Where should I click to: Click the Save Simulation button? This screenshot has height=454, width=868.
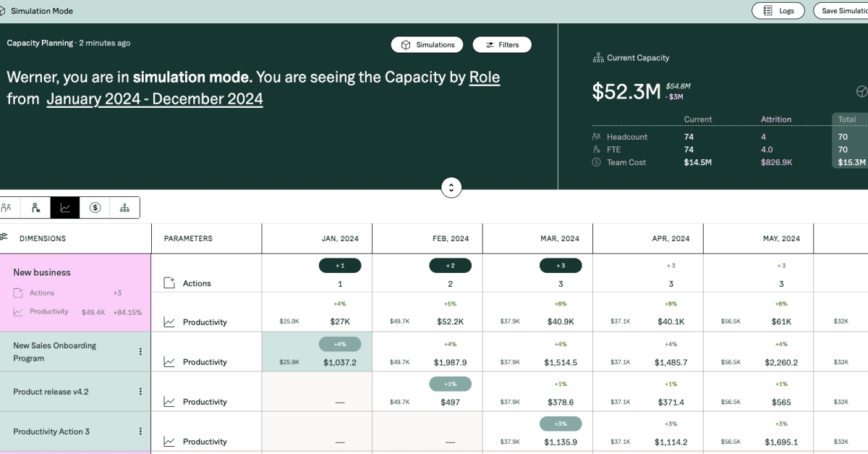coord(843,11)
